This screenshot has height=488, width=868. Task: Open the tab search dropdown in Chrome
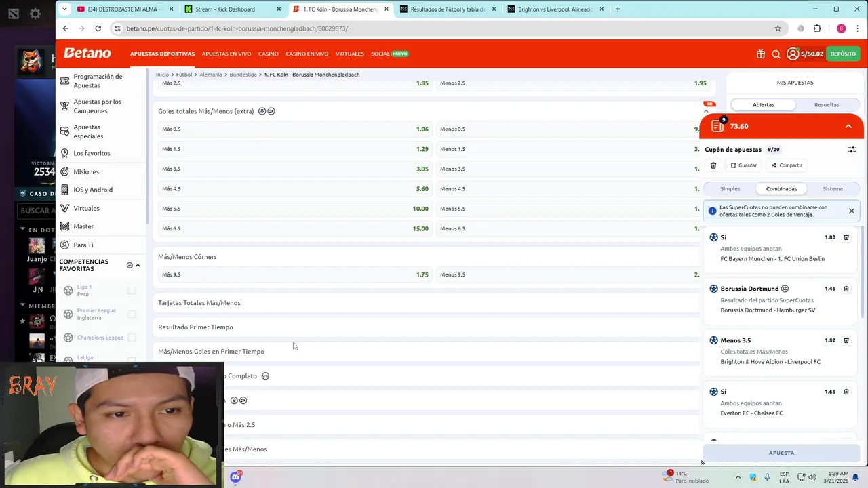pyautogui.click(x=64, y=9)
